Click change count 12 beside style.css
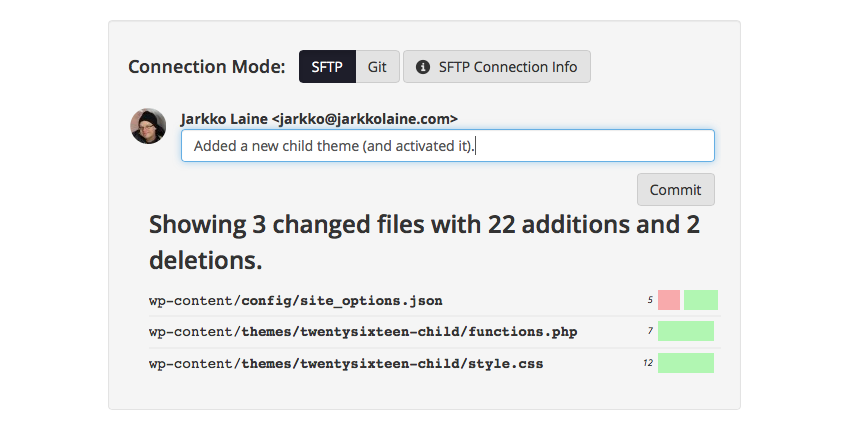Image resolution: width=850 pixels, height=430 pixels. click(648, 363)
